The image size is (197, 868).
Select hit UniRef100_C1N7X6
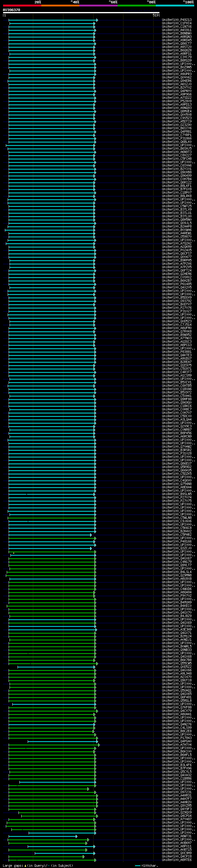click(177, 26)
